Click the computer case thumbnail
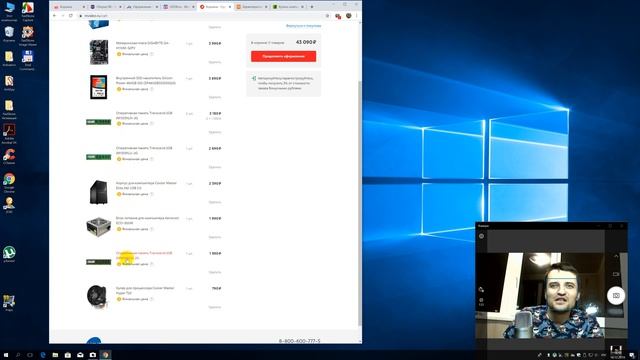The image size is (640, 360). coord(99,192)
